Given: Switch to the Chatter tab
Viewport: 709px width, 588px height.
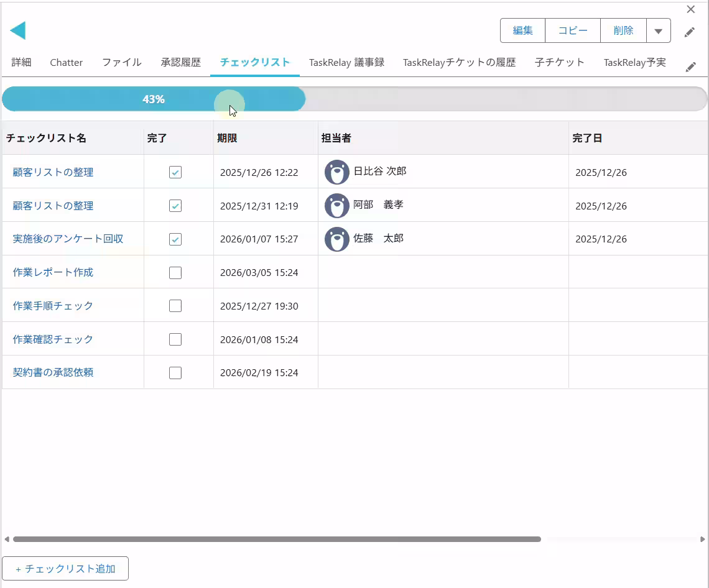Looking at the screenshot, I should tap(67, 62).
